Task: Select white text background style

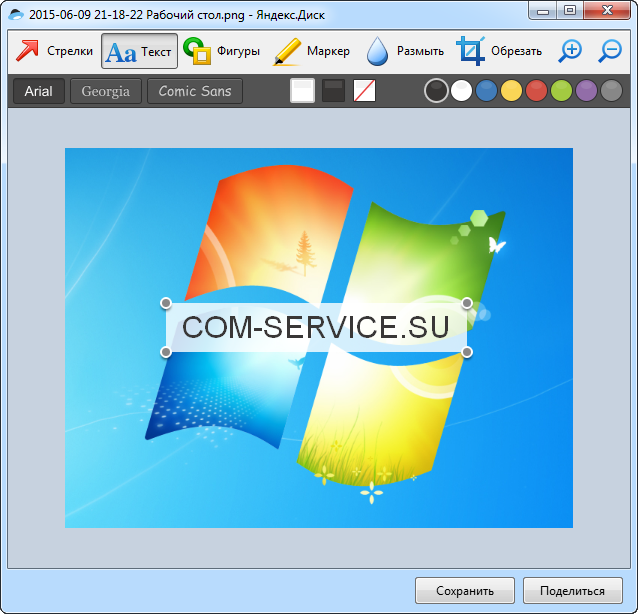Action: 302,90
